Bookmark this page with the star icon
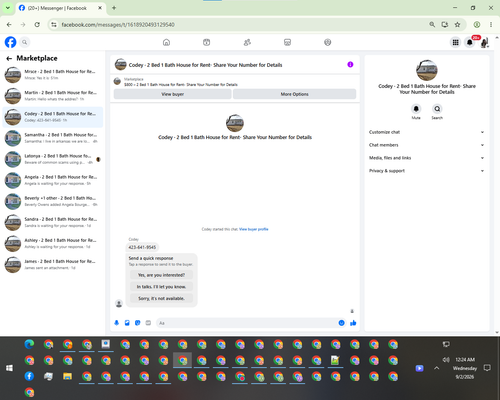 [x=457, y=25]
